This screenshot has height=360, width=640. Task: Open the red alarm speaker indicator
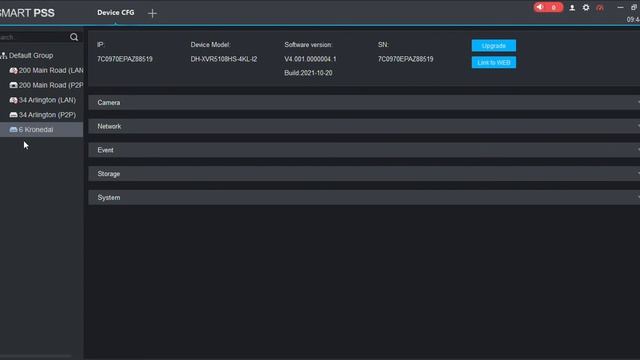[x=548, y=7]
